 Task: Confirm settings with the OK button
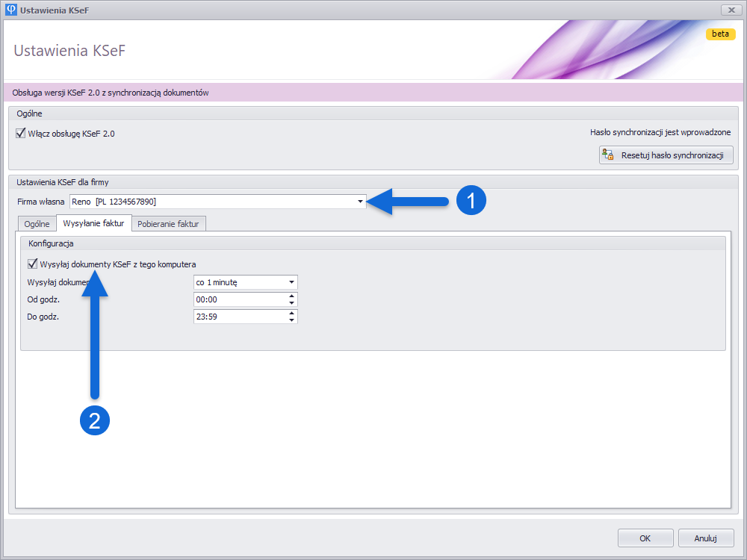pyautogui.click(x=645, y=538)
